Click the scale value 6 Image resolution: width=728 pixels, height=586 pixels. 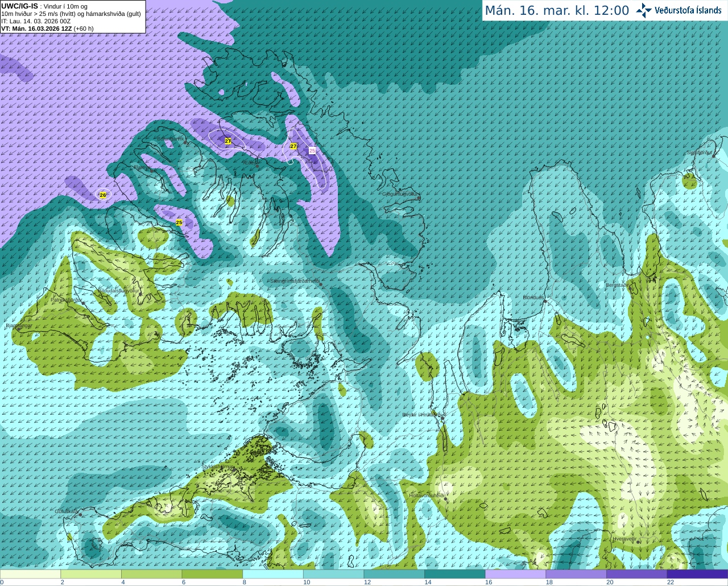184,582
